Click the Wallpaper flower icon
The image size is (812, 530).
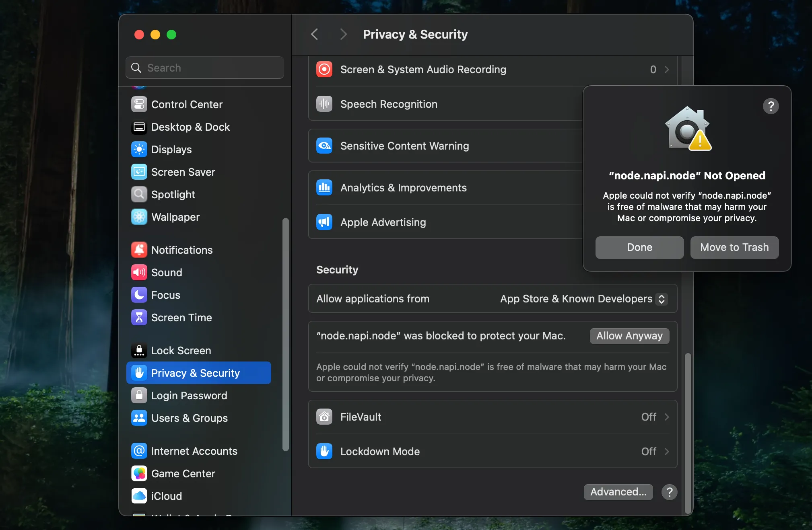pyautogui.click(x=139, y=217)
